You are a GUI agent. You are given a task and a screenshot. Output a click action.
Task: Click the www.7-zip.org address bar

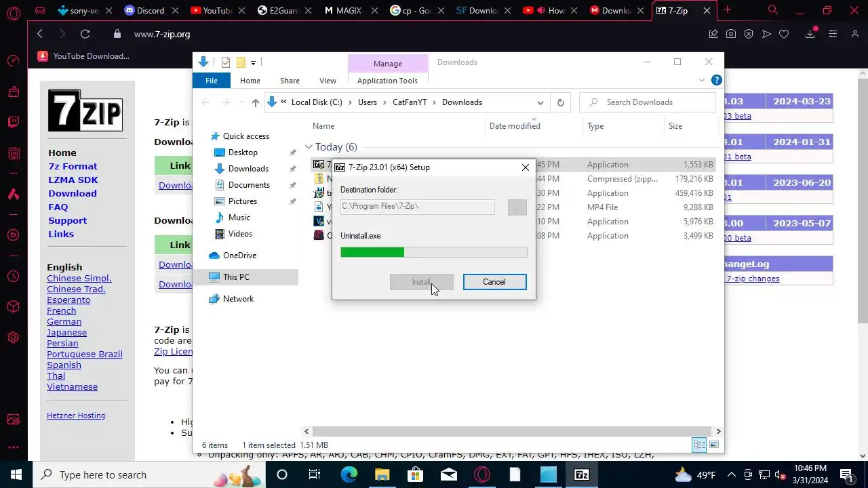coord(162,34)
